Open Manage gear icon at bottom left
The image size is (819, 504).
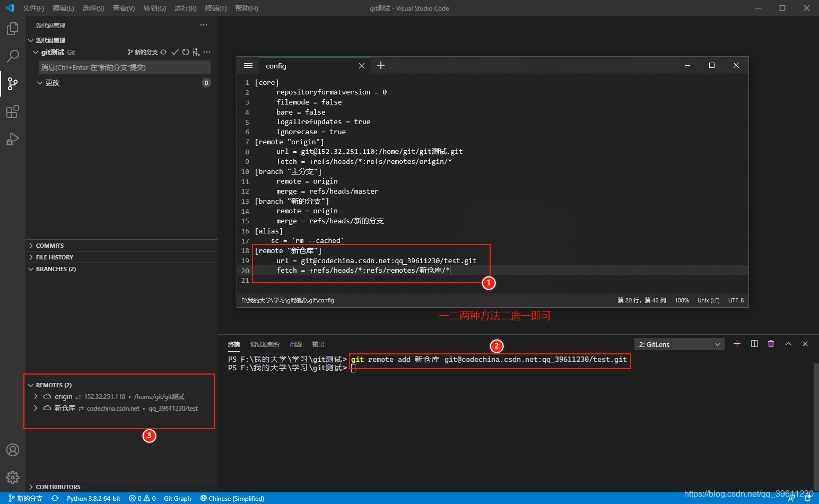point(12,477)
